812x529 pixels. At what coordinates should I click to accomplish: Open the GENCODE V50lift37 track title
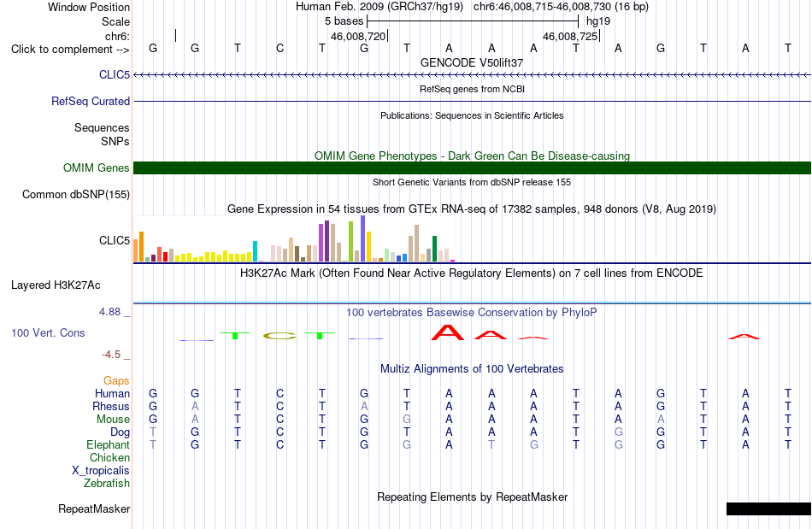tap(472, 62)
